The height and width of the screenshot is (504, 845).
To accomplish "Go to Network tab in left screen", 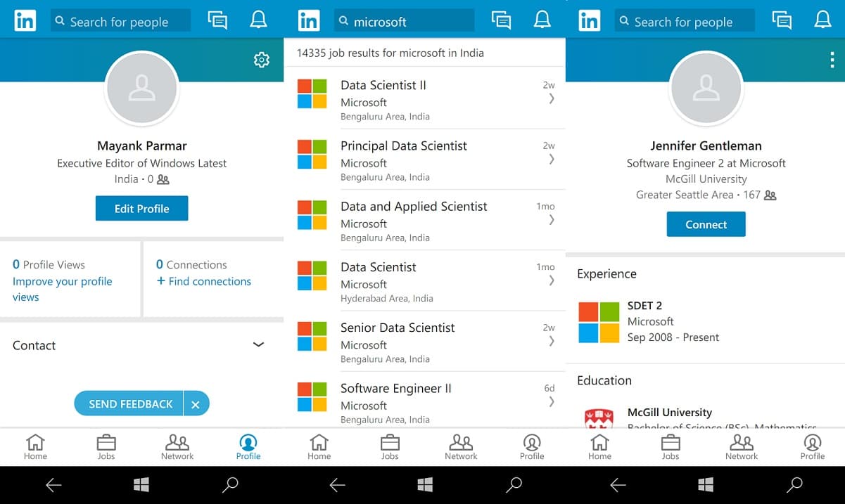I will point(177,447).
